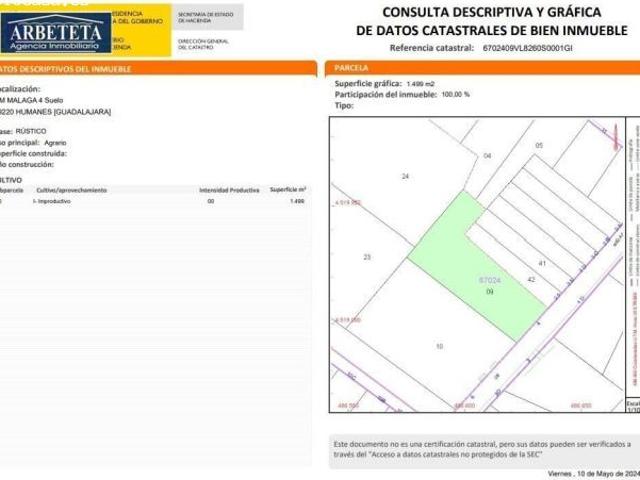Click the 'DATOS DESCRIPTIVOS DEL INMUEBLE' header
Viewport: 640px width, 480px height.
click(65, 69)
